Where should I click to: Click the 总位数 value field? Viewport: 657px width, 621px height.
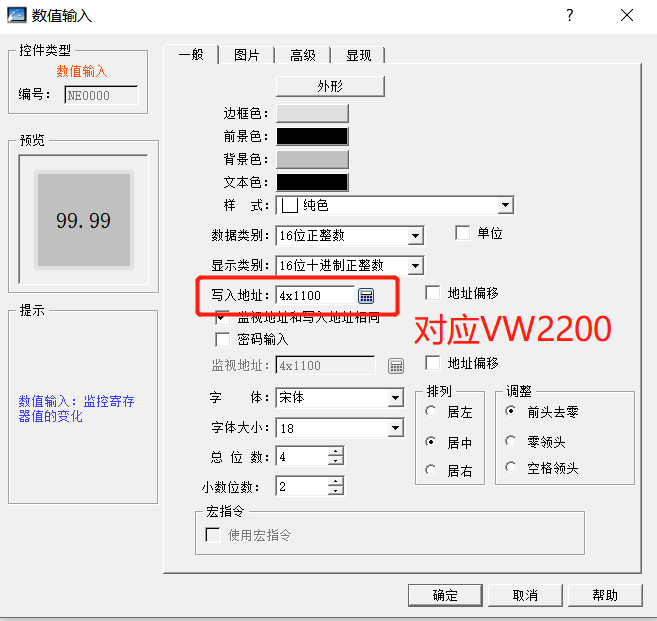pyautogui.click(x=302, y=456)
